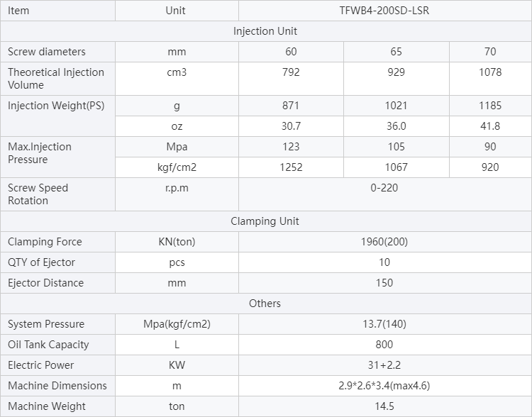Click the 31+2.2 electric power value

click(384, 365)
